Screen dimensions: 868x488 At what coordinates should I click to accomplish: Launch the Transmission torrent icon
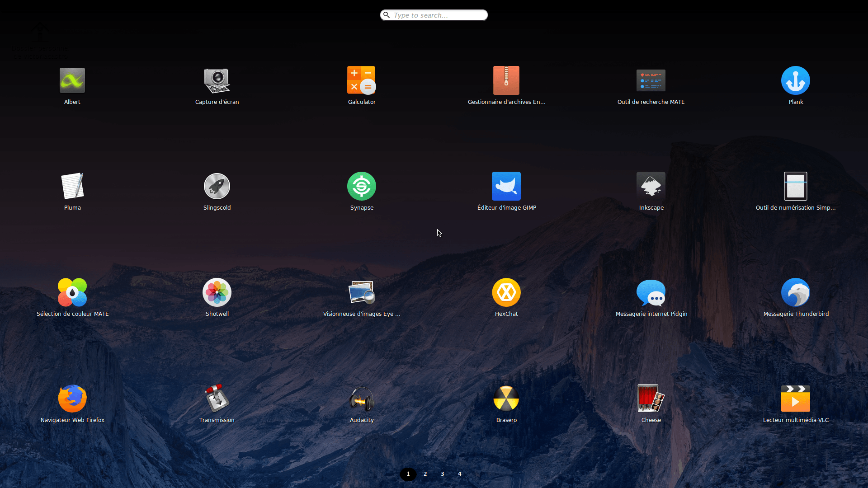217,399
